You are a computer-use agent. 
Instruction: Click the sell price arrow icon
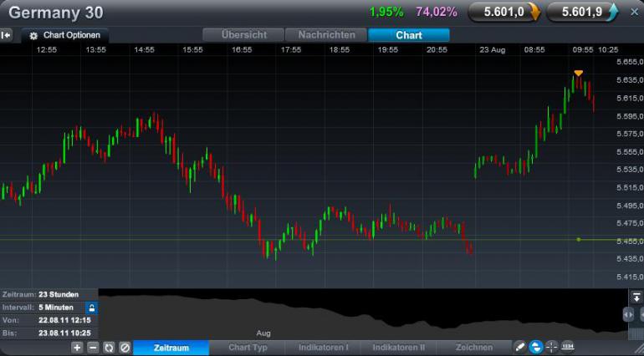click(x=534, y=12)
